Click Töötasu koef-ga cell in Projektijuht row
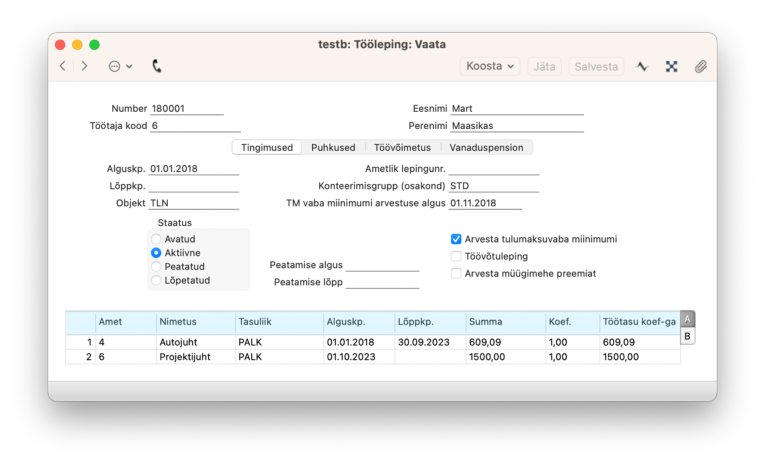The image size is (765, 465). (640, 357)
